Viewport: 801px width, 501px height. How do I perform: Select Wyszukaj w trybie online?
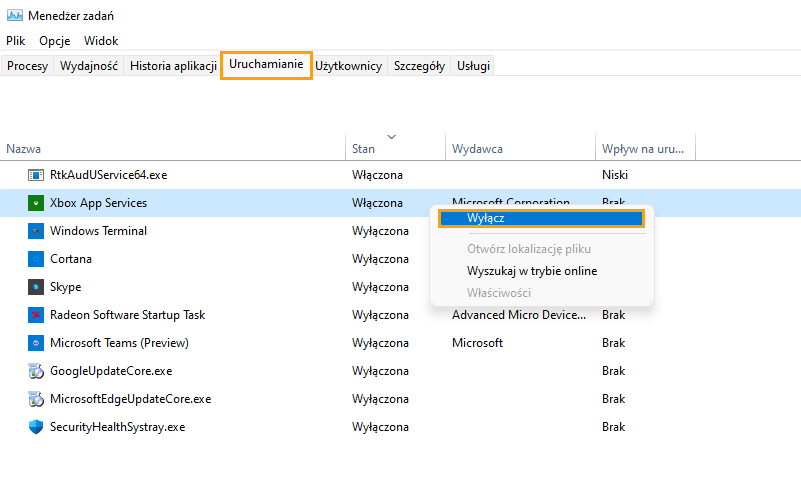[x=532, y=271]
